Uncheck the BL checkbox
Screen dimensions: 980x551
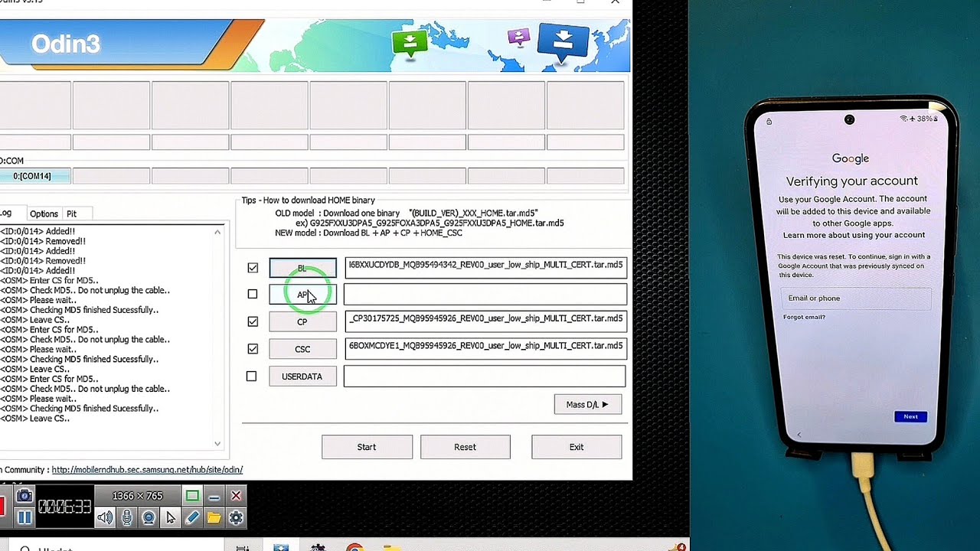tap(253, 268)
